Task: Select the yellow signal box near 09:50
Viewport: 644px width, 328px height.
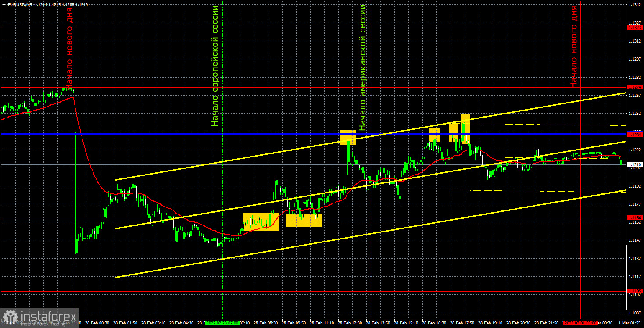Action: click(304, 220)
